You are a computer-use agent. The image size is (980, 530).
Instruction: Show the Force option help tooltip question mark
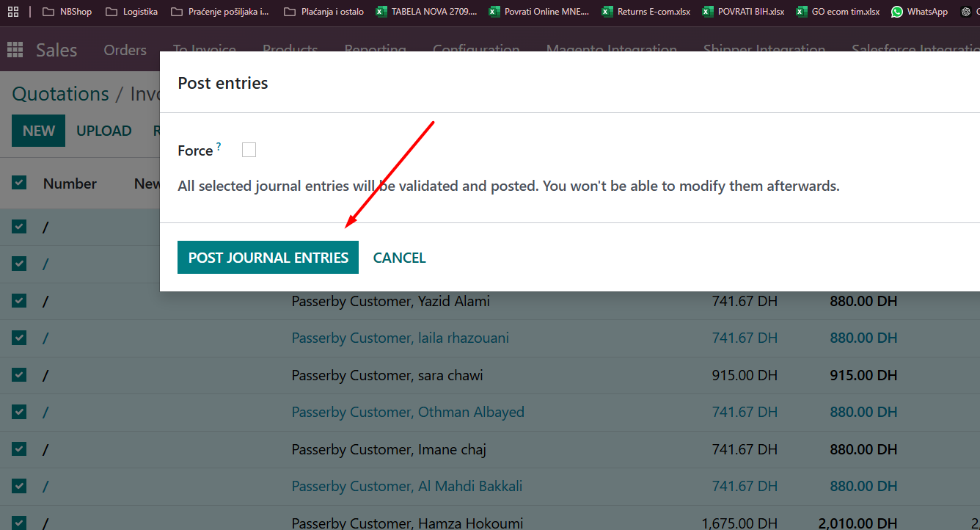219,147
